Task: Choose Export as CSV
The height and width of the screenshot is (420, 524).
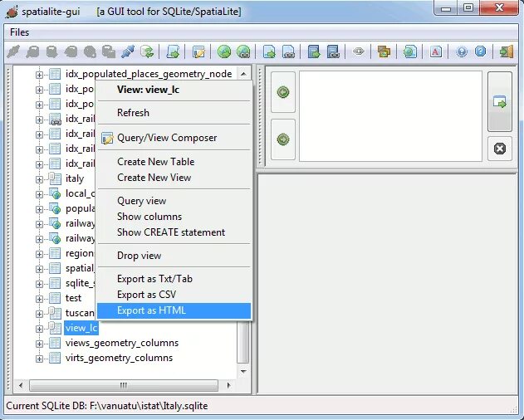Action: point(174,295)
